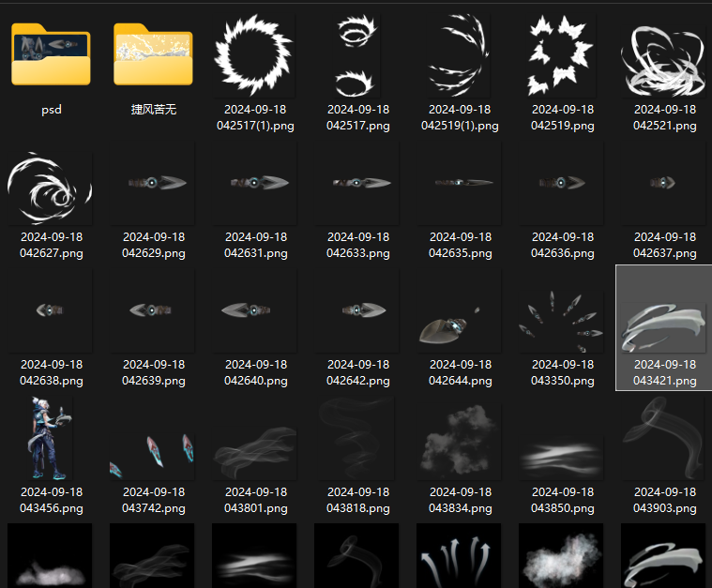Select the spiral vortex image 042627.png
This screenshot has height=588, width=712.
click(51, 185)
